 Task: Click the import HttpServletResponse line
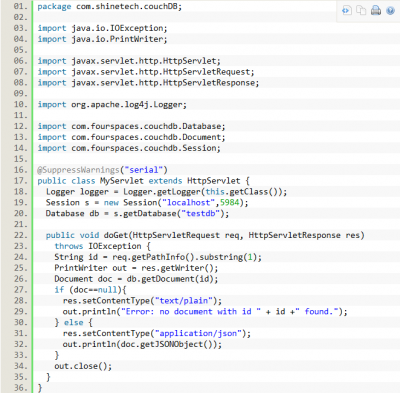(148, 83)
